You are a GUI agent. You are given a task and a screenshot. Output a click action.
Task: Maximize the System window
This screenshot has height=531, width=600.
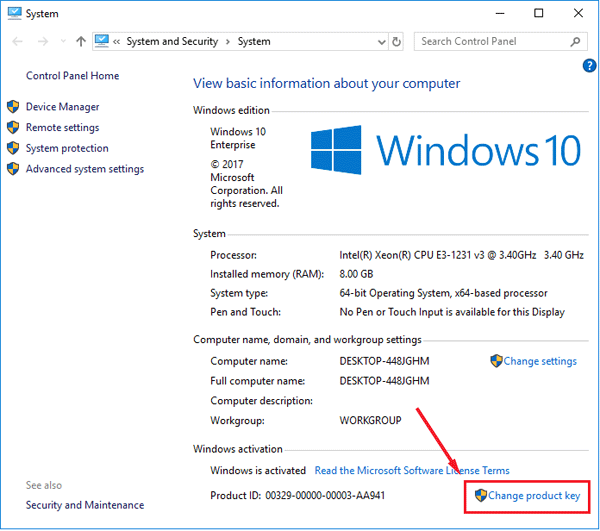click(539, 13)
